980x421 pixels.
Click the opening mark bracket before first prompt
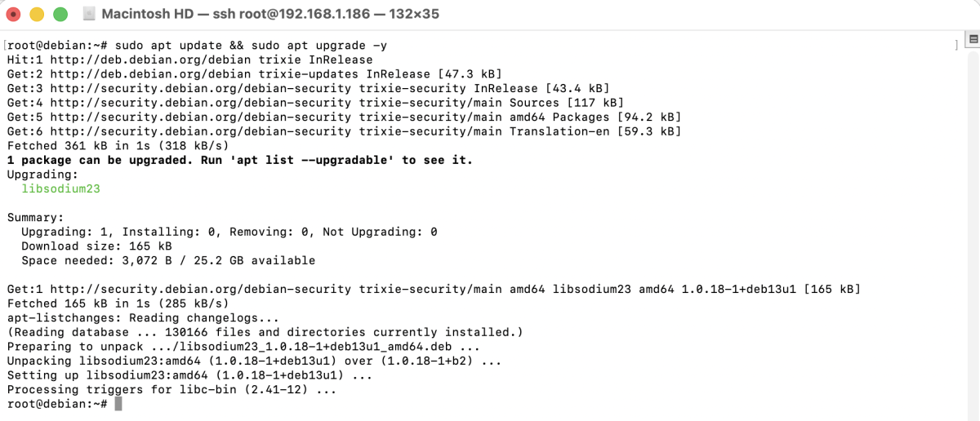[x=5, y=45]
